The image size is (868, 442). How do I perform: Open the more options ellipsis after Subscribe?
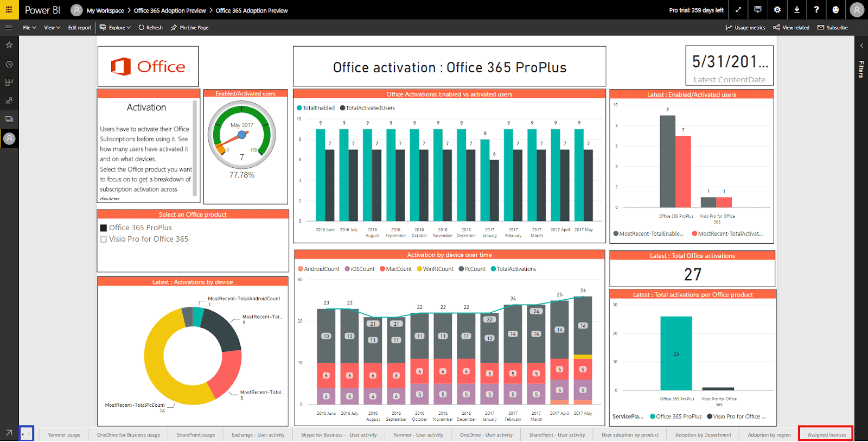(x=859, y=28)
